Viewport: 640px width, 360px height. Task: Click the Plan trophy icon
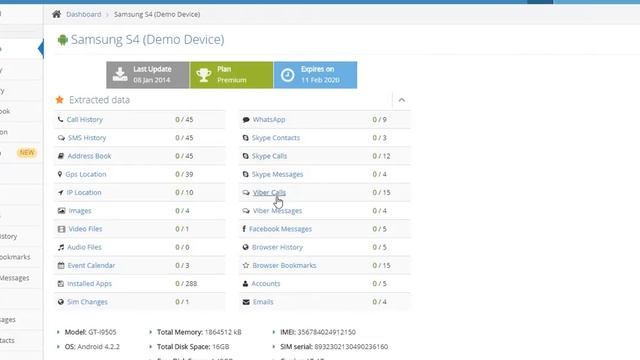(x=203, y=75)
